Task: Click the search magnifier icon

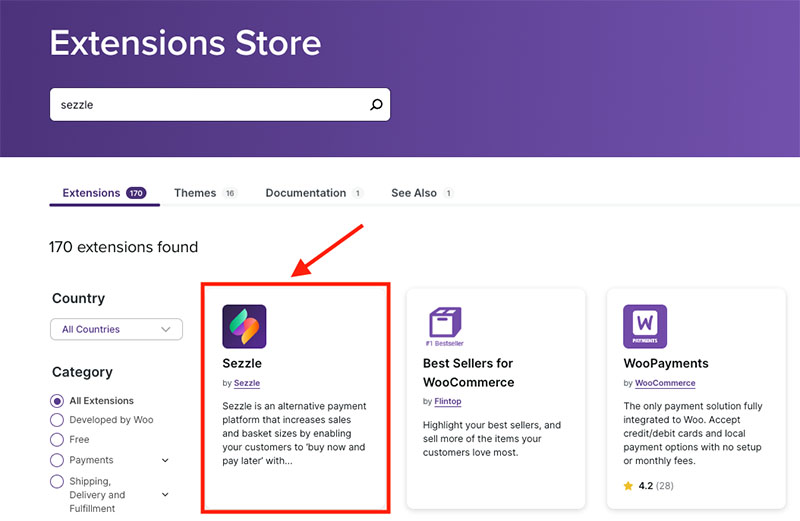Action: 377,105
